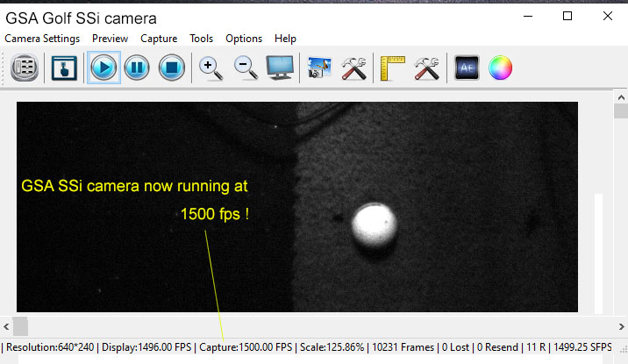Open the Camera Settings menu

point(42,39)
